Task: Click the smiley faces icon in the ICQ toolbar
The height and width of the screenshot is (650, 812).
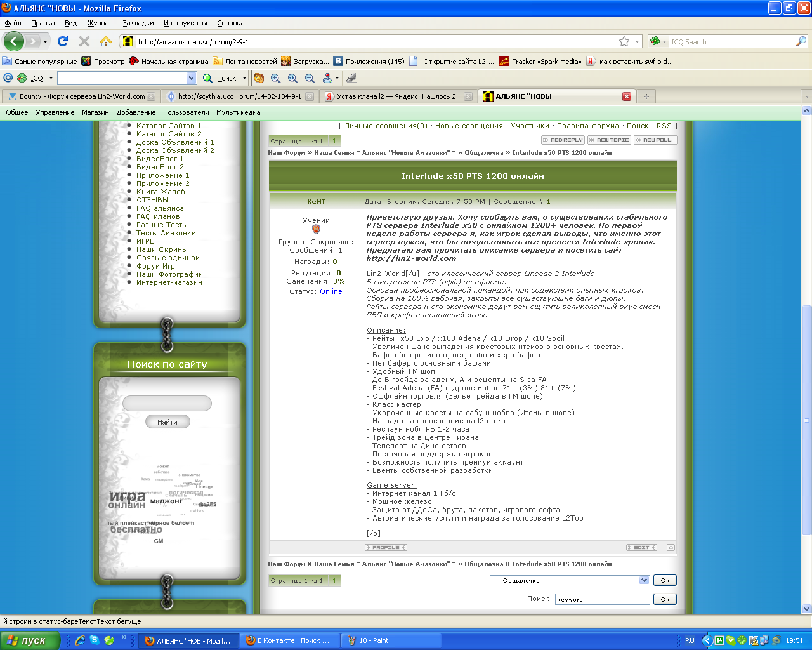Action: (x=259, y=78)
